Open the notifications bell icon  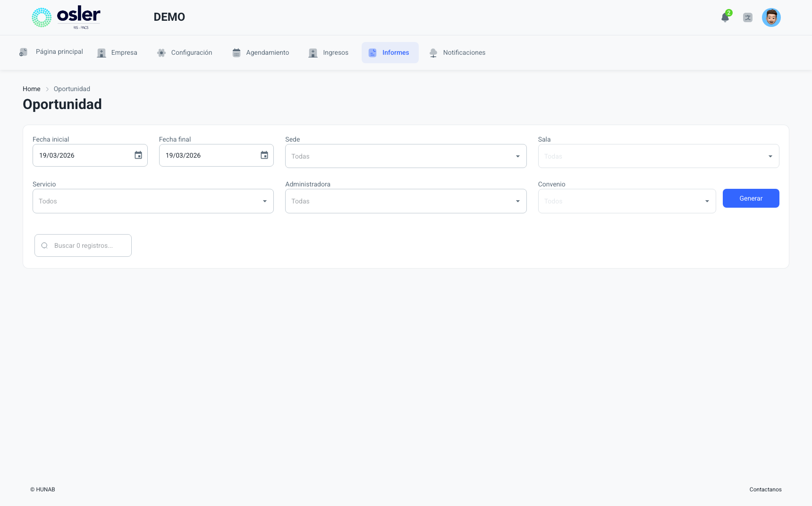725,17
